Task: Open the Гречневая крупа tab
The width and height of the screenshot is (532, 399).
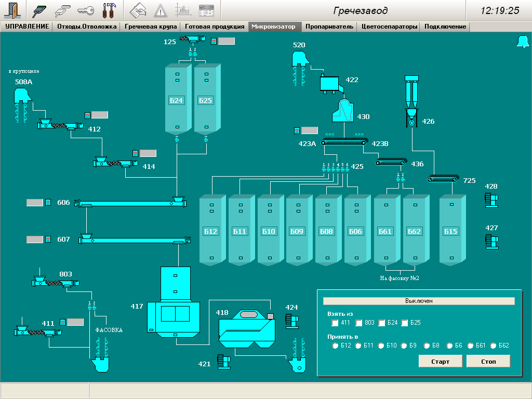Action: pos(151,26)
